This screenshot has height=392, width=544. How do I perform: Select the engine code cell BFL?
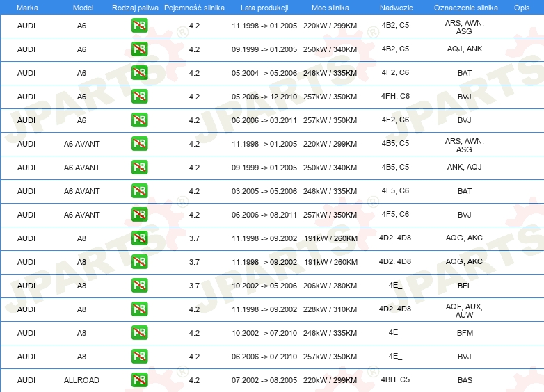pos(465,286)
